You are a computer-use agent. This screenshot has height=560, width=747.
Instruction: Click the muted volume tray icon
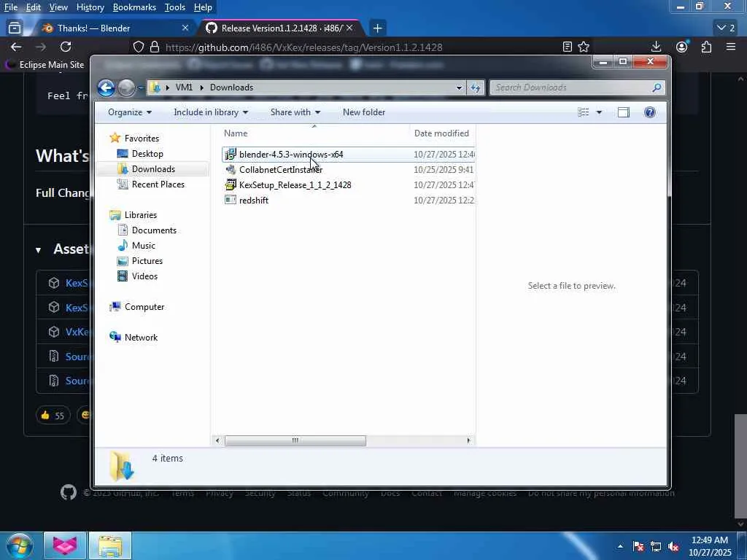click(x=673, y=547)
